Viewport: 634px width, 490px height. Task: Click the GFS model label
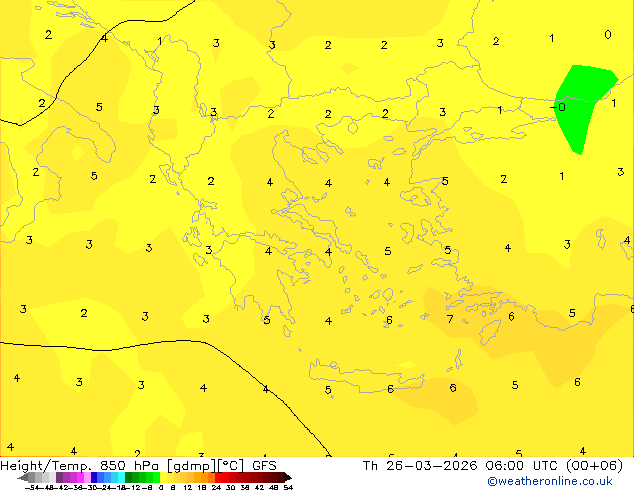click(264, 466)
